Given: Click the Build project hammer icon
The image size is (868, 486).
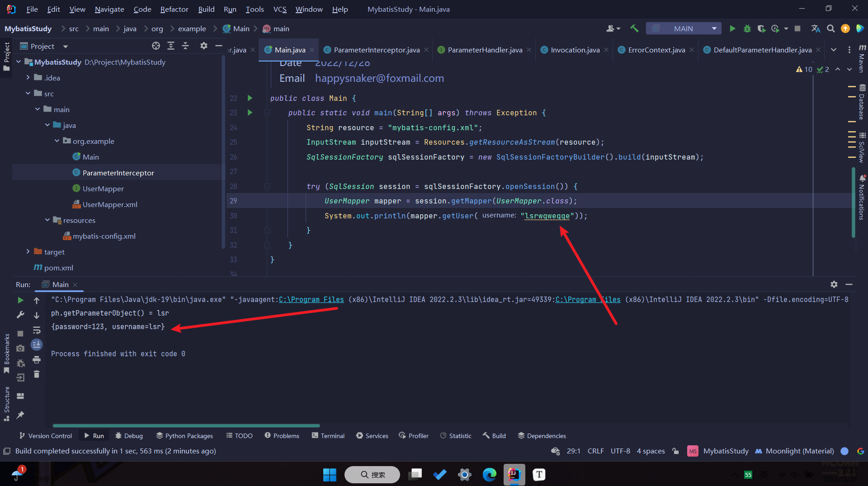Looking at the screenshot, I should click(x=634, y=28).
